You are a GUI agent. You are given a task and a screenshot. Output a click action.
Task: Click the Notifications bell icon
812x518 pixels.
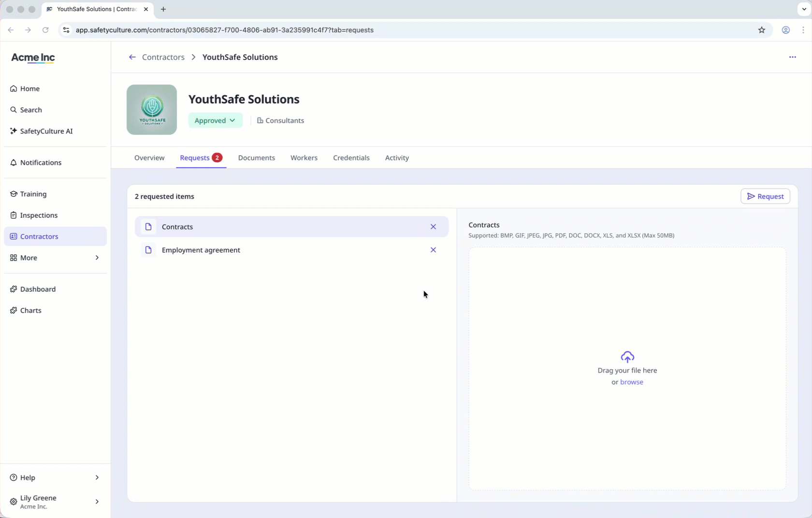[x=14, y=163]
